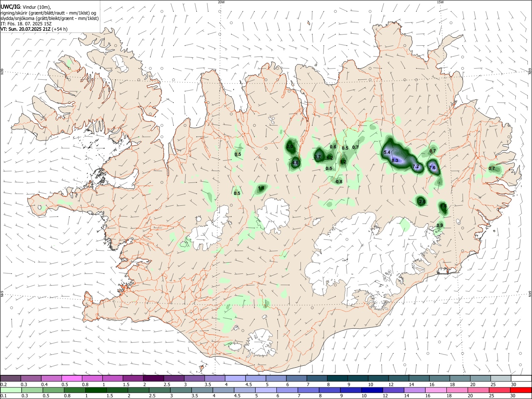Click the 0.2 legend scale label
This screenshot has height=399, width=532.
tap(4, 384)
